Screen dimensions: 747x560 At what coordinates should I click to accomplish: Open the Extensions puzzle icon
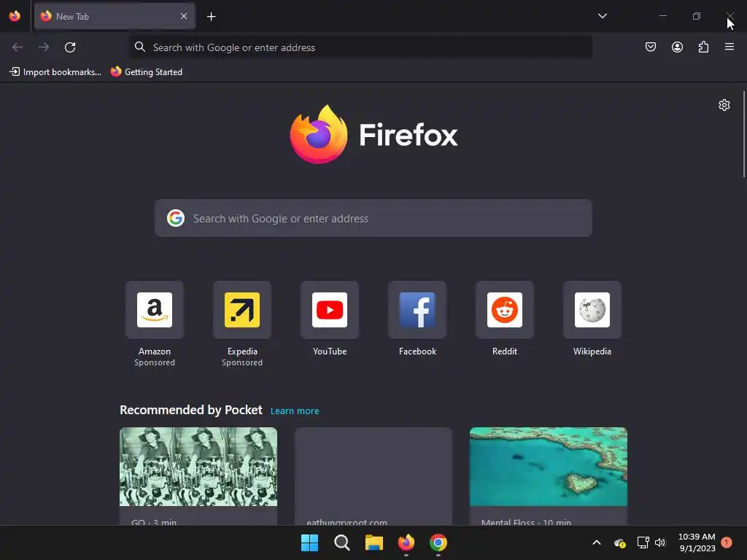(x=703, y=47)
